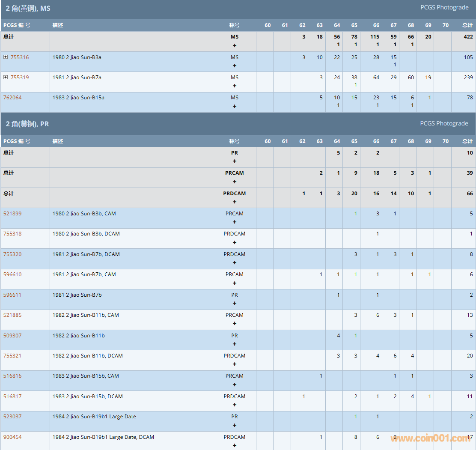Expand the 755319 row plus icon
This screenshot has height=450, width=476.
[6, 77]
